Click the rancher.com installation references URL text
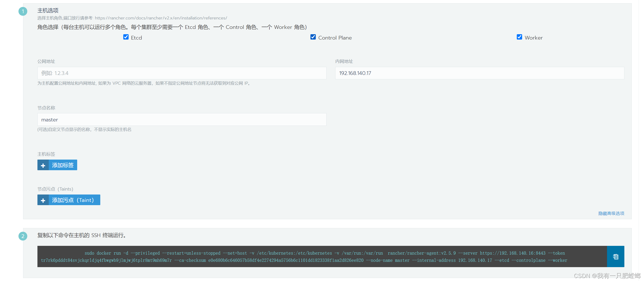This screenshot has width=644, height=281. pos(161,18)
